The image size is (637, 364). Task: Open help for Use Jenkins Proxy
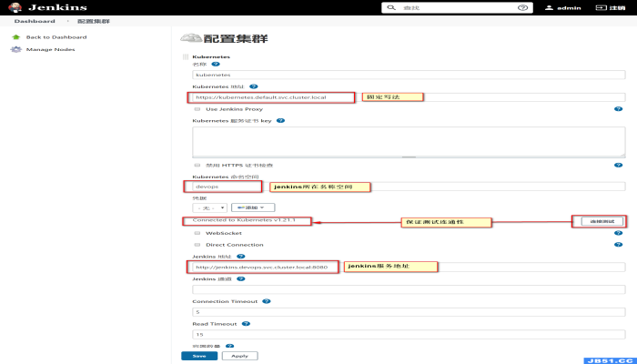click(618, 109)
